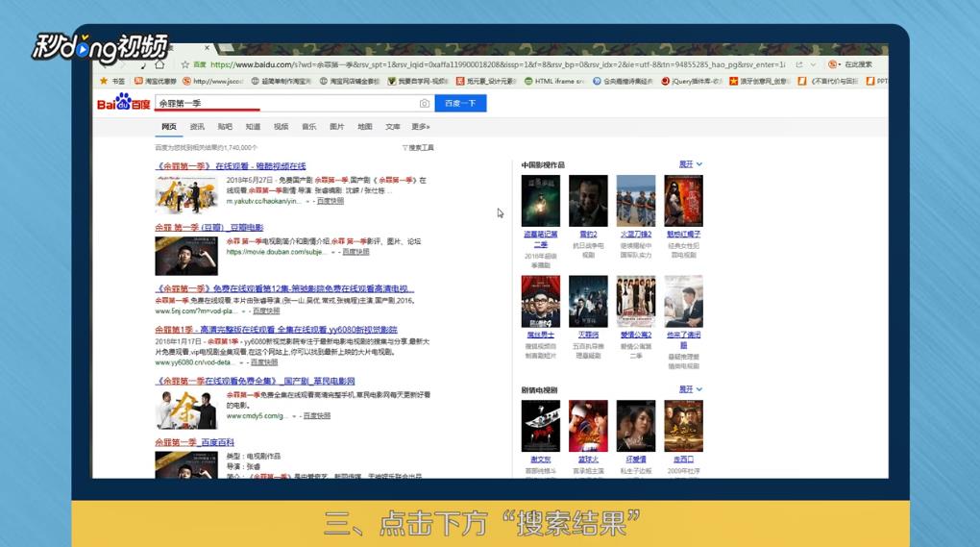Close the browser tab with the X

207,47
